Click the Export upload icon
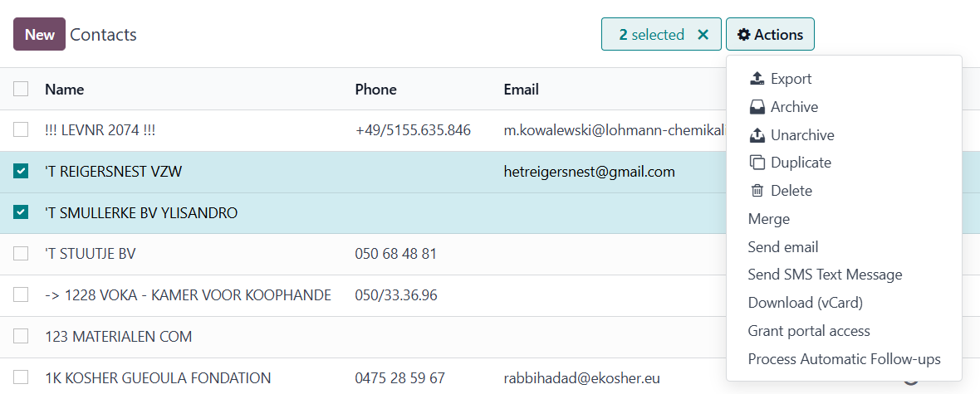Image resolution: width=980 pixels, height=394 pixels. coord(757,79)
